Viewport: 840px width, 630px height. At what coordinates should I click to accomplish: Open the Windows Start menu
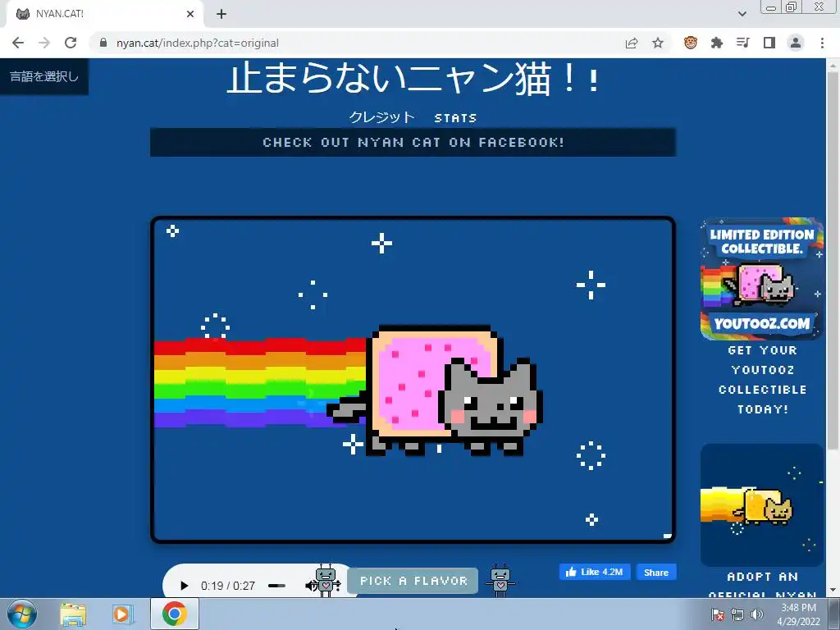pos(22,614)
